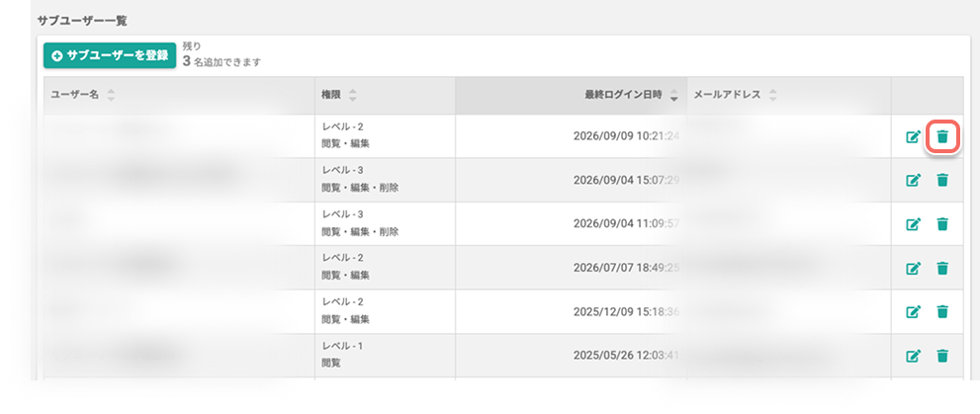Sort by 権限 column arrows
This screenshot has height=414, width=980.
(x=352, y=96)
